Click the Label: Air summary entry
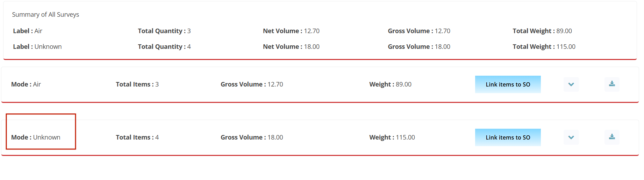Viewport: 644px width, 180px height. click(x=28, y=31)
